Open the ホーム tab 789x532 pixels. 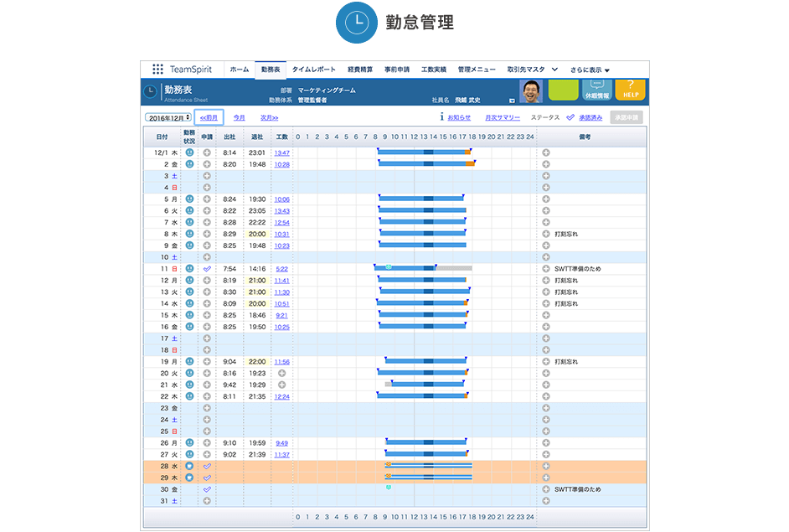(x=240, y=70)
